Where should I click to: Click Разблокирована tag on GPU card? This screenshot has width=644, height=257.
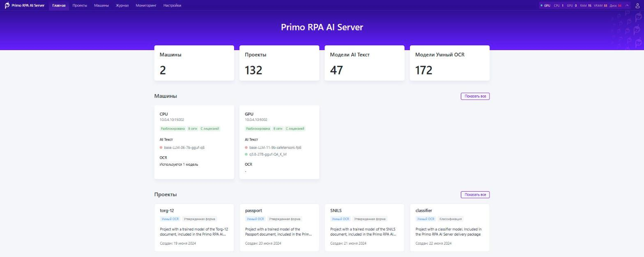tap(258, 129)
